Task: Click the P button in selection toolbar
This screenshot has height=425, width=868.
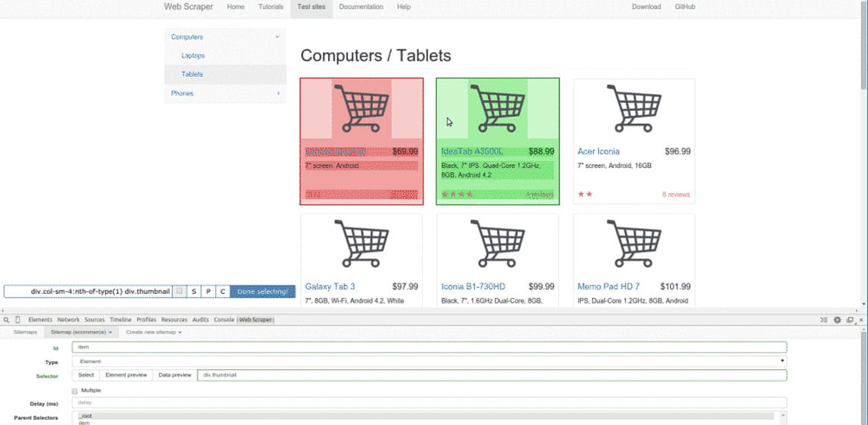Action: pos(208,292)
